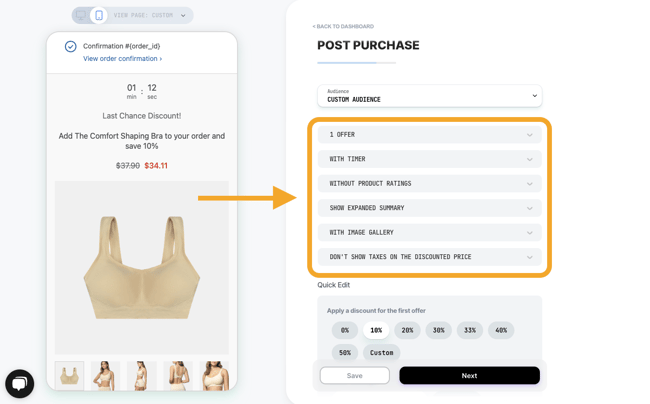
Task: Expand the 1 Offer selector
Action: pos(429,135)
